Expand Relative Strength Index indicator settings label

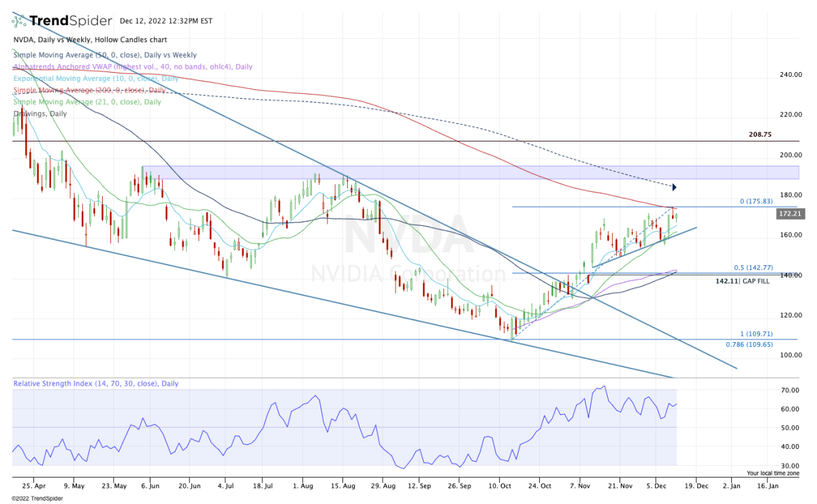coord(96,384)
